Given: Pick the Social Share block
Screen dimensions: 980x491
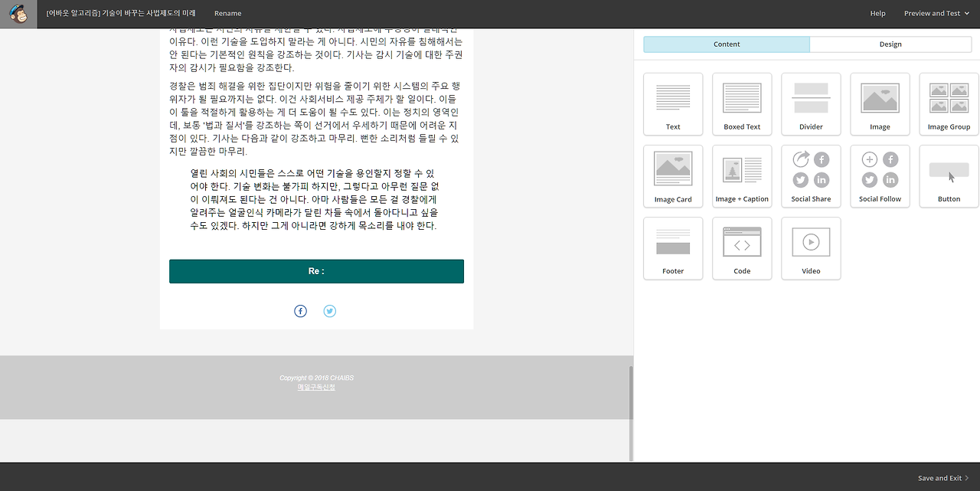Looking at the screenshot, I should [811, 175].
